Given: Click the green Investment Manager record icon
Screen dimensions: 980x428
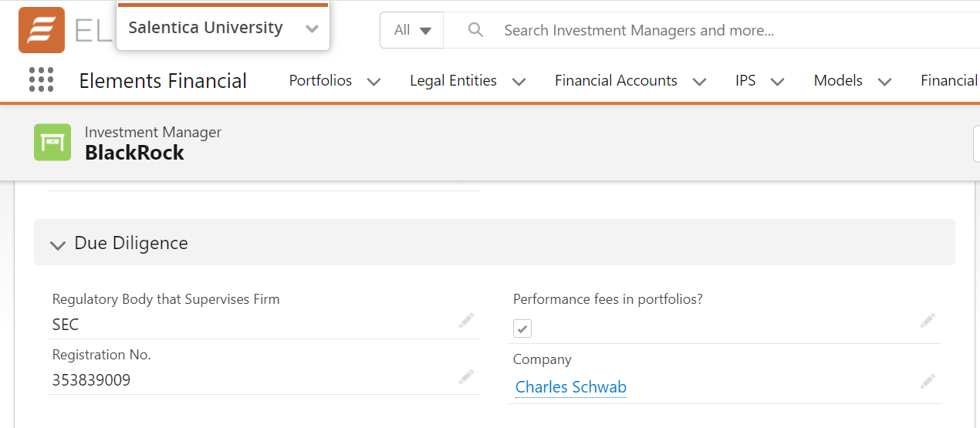Looking at the screenshot, I should pos(52,143).
